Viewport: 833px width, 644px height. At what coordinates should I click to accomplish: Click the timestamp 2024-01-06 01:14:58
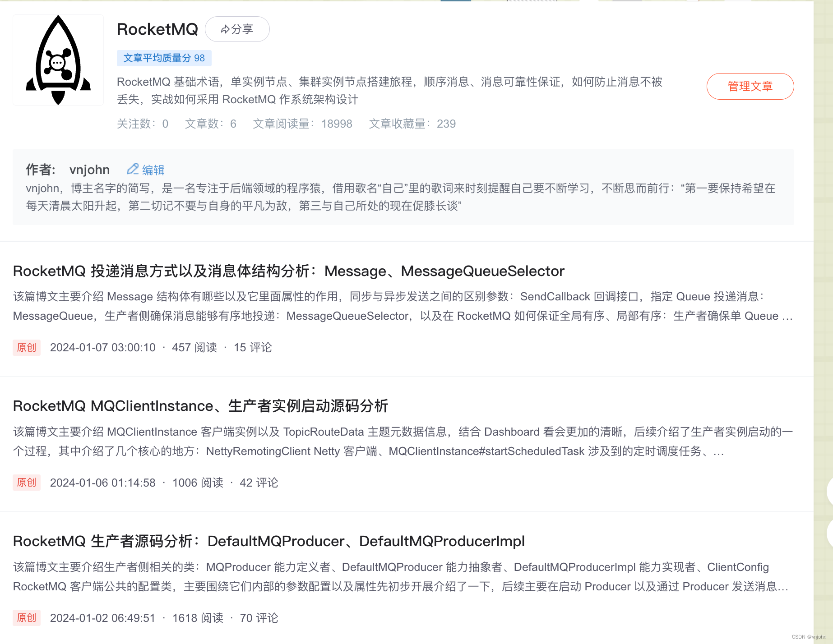click(103, 483)
